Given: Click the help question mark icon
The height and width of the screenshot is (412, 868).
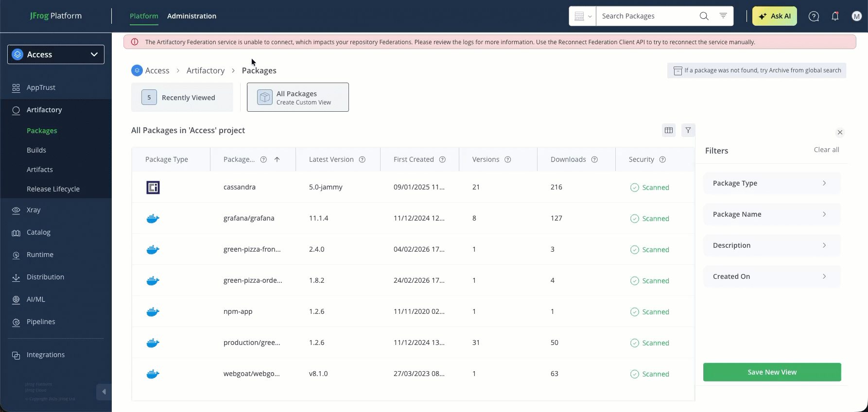Looking at the screenshot, I should 814,16.
